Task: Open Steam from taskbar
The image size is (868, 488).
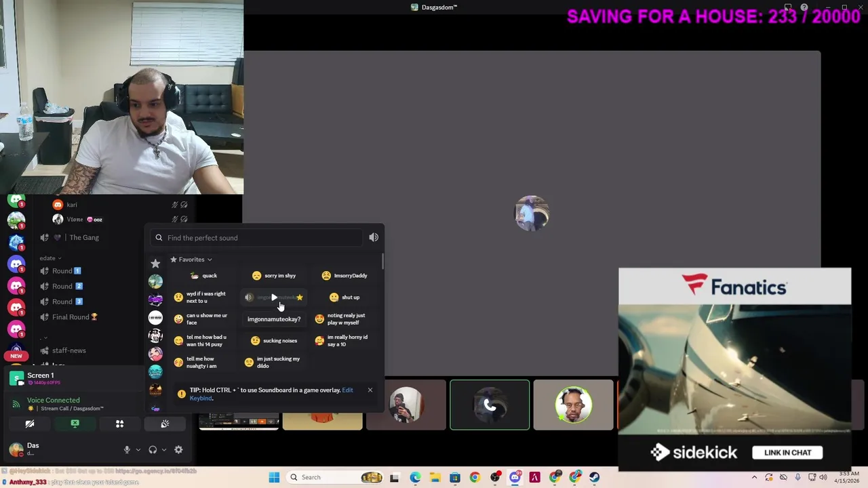Action: pos(594,477)
